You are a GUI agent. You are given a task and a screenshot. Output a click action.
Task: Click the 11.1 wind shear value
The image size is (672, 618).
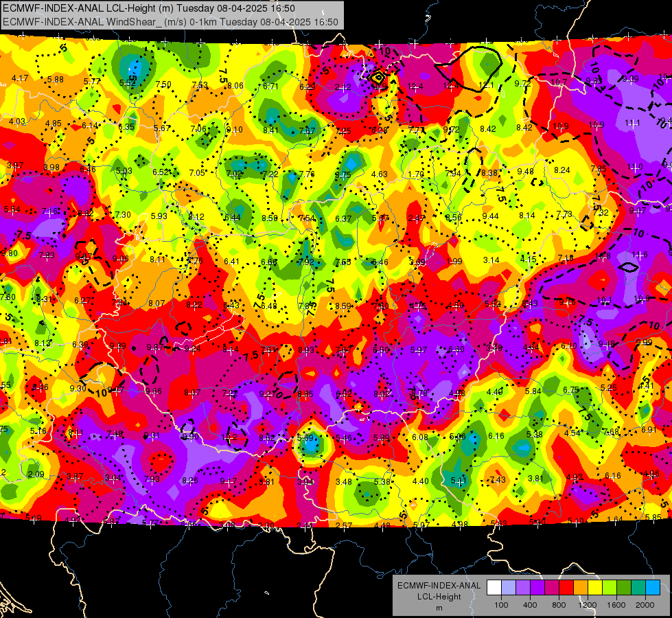pos(633,123)
